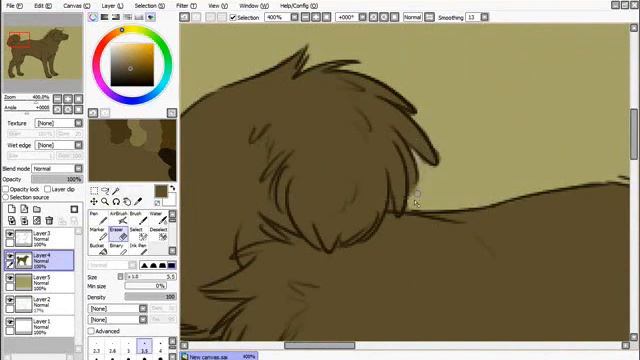Select the Select pen tool
The height and width of the screenshot is (360, 640).
point(138,234)
